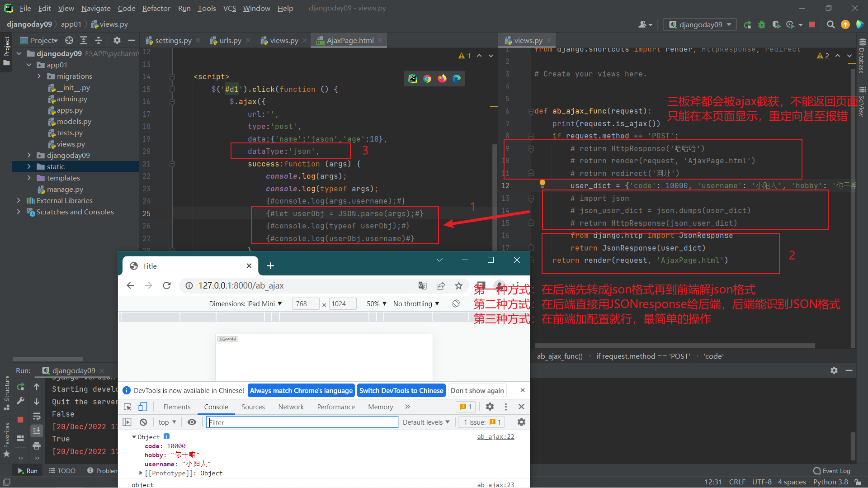Reload the browser page
The image size is (868, 488).
[167, 285]
